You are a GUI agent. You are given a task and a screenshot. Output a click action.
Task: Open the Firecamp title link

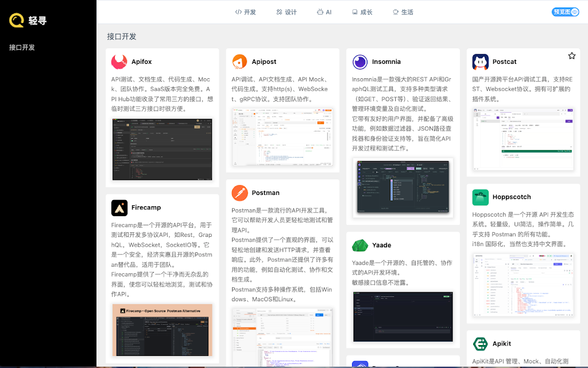146,208
